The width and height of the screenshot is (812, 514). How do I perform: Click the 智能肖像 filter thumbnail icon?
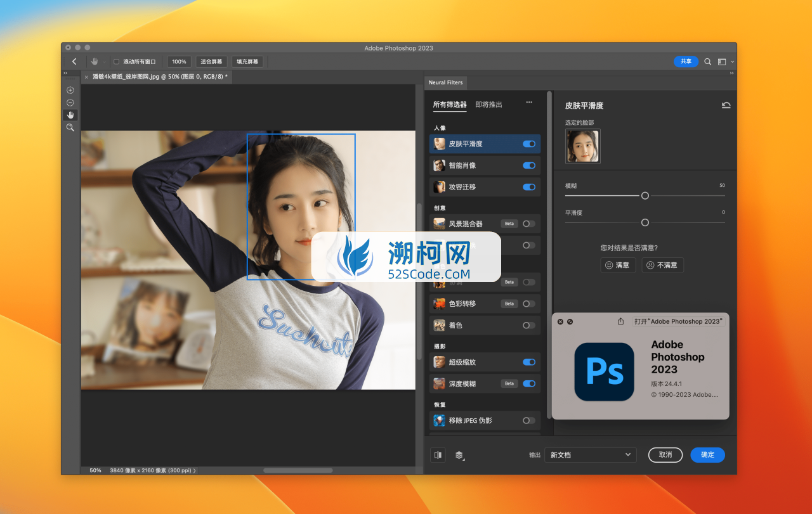(x=439, y=165)
